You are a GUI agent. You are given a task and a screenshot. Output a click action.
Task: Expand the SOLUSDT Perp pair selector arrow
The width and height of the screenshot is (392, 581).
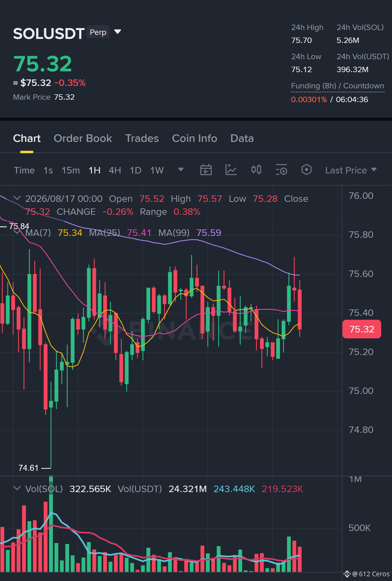(118, 32)
